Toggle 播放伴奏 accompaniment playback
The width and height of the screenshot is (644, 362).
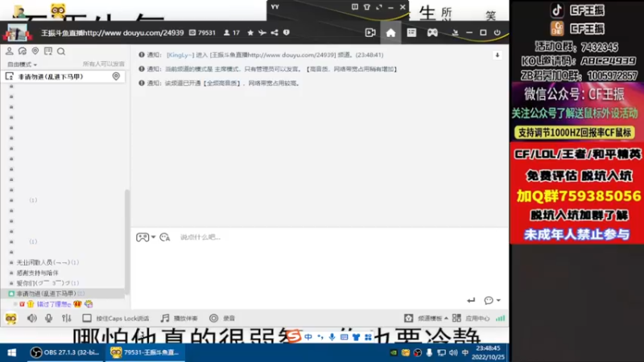[x=179, y=318]
